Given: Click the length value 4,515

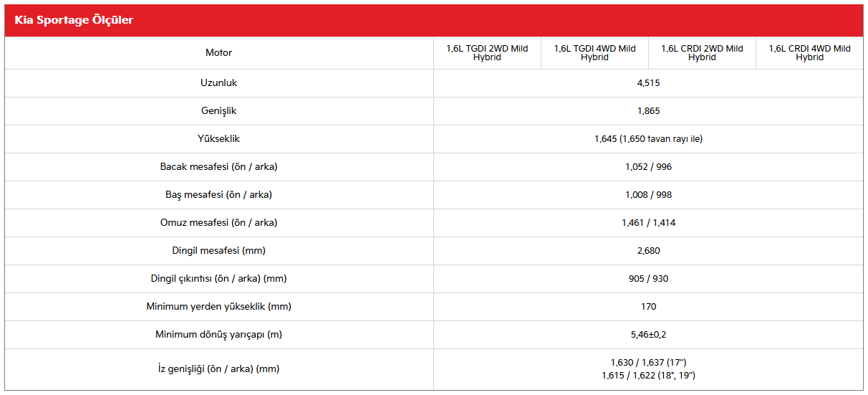Looking at the screenshot, I should click(x=648, y=83).
